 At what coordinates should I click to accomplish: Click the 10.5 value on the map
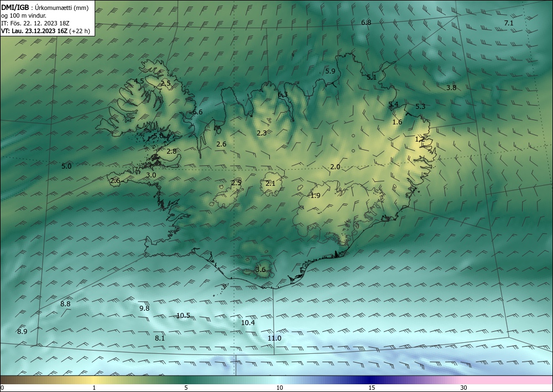(183, 316)
